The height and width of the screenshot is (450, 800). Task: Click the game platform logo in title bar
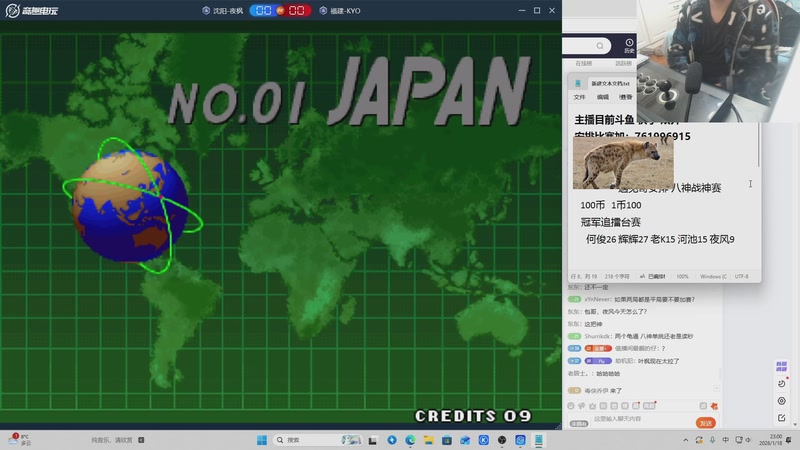click(x=32, y=10)
